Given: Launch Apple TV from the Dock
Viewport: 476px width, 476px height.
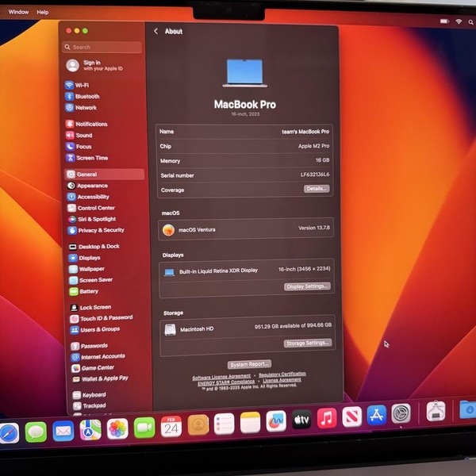Looking at the screenshot, I should (x=301, y=420).
